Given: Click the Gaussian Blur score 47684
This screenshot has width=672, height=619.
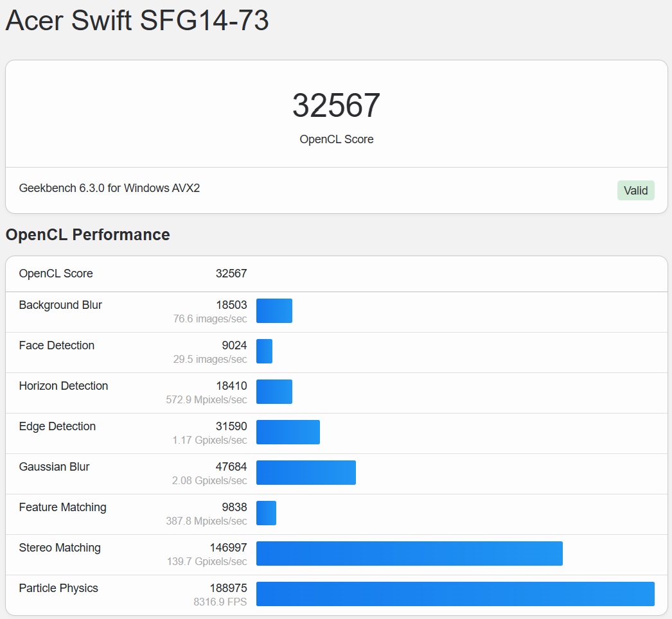Looking at the screenshot, I should coord(231,467).
